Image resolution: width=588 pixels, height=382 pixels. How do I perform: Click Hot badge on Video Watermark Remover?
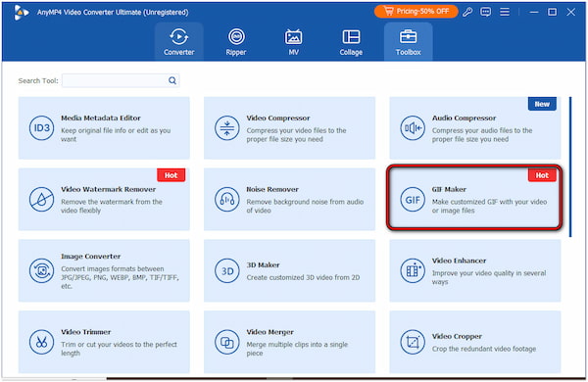pyautogui.click(x=171, y=175)
